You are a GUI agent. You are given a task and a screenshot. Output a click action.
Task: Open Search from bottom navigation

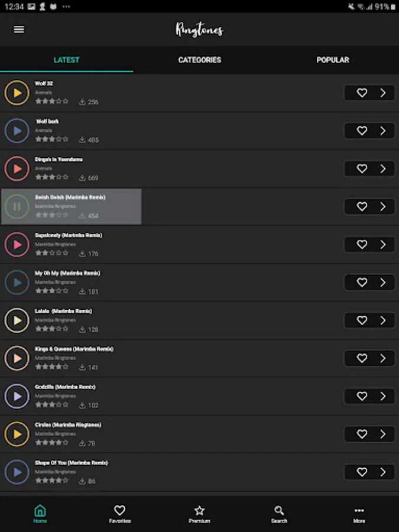point(279,513)
